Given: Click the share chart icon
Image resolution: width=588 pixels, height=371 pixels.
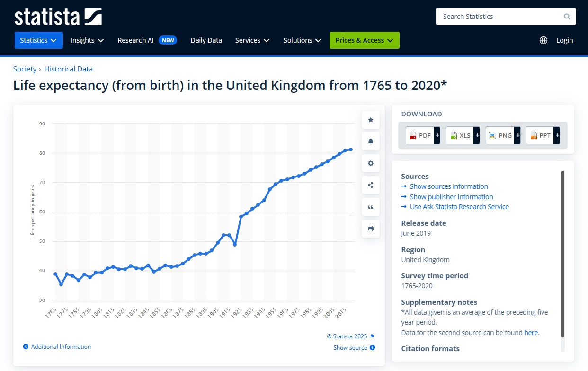Looking at the screenshot, I should (370, 185).
